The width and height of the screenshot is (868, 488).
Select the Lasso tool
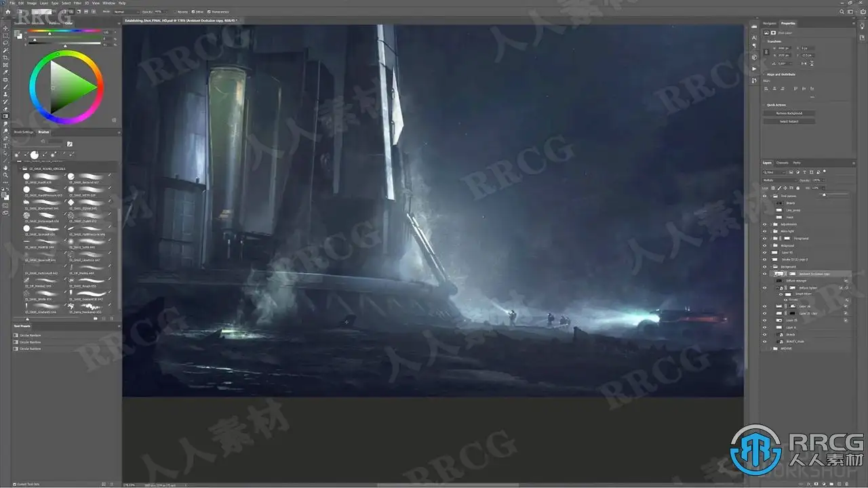click(6, 43)
